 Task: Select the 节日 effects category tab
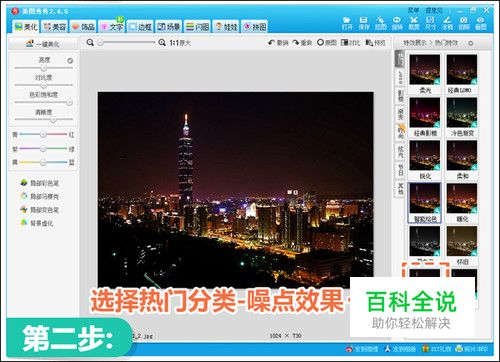[x=400, y=171]
